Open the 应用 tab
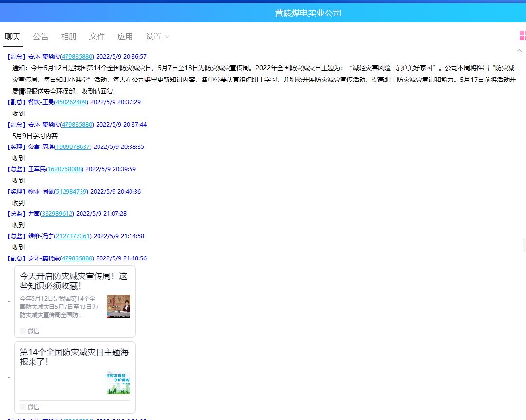 pyautogui.click(x=125, y=36)
